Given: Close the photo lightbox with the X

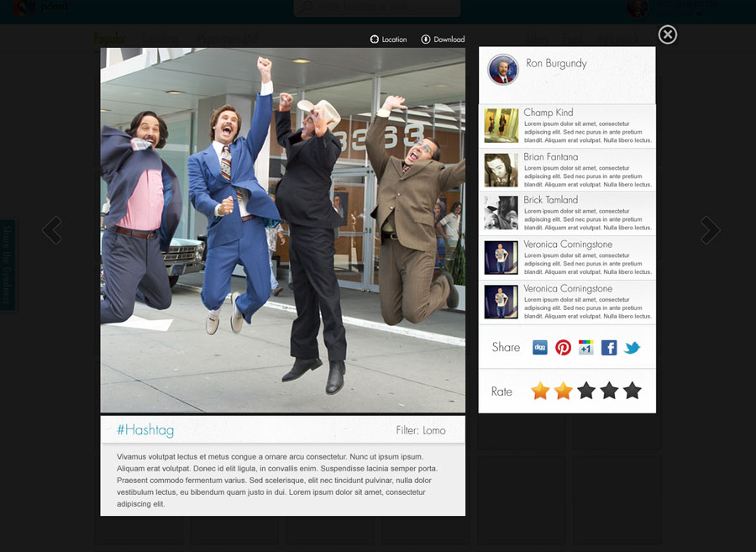Looking at the screenshot, I should [x=667, y=34].
